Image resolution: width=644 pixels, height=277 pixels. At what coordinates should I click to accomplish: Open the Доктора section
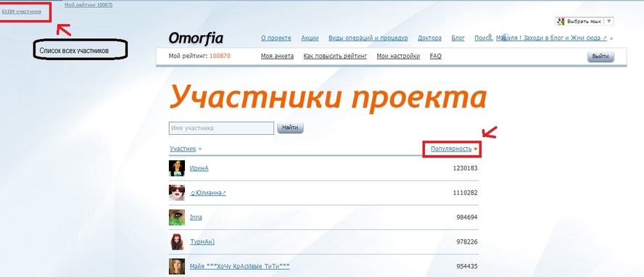tap(429, 38)
